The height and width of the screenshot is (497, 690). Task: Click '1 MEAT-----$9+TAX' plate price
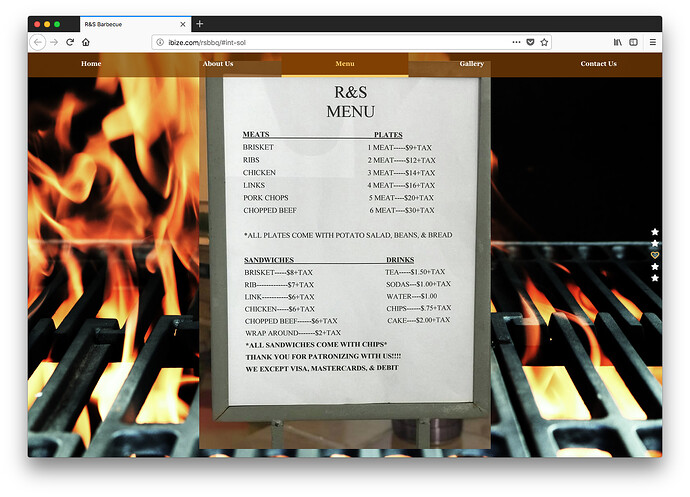click(x=400, y=148)
